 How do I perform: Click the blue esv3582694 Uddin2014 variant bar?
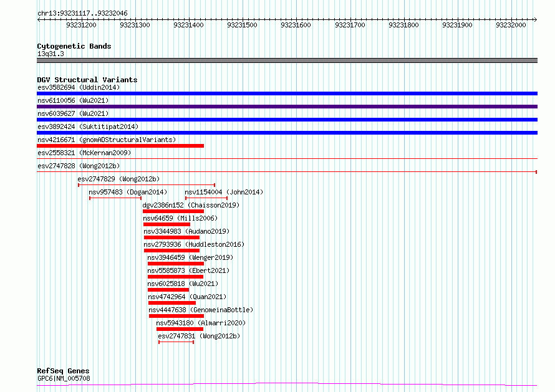(x=287, y=93)
